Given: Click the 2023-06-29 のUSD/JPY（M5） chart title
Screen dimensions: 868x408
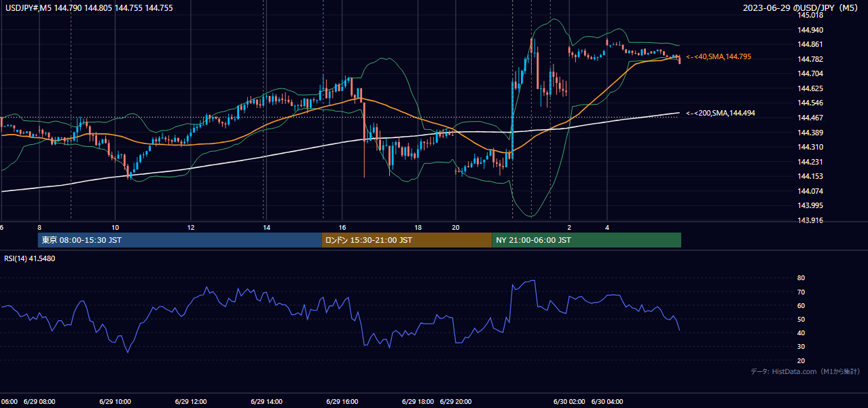Looking at the screenshot, I should click(801, 7).
